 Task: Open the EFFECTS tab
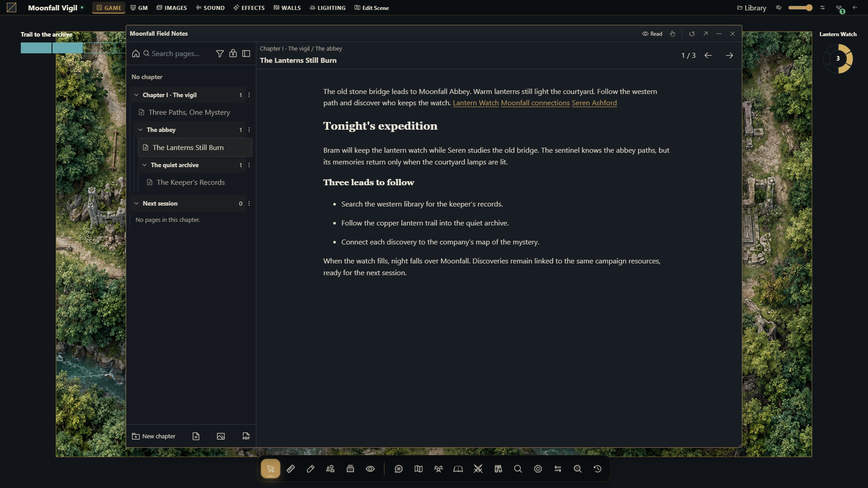point(249,8)
